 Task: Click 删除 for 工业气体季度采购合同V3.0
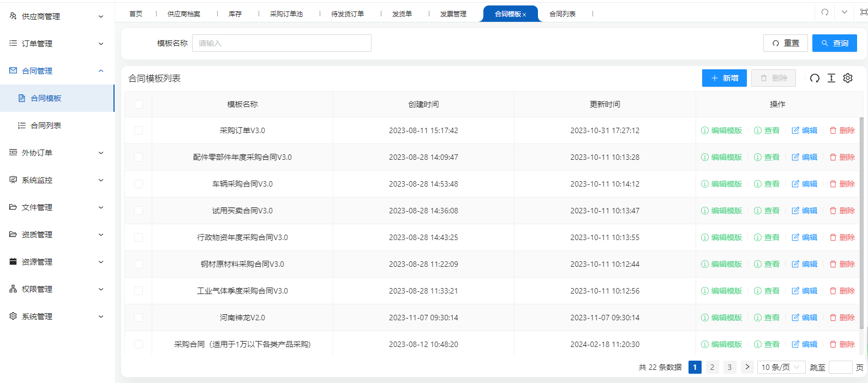pos(842,291)
